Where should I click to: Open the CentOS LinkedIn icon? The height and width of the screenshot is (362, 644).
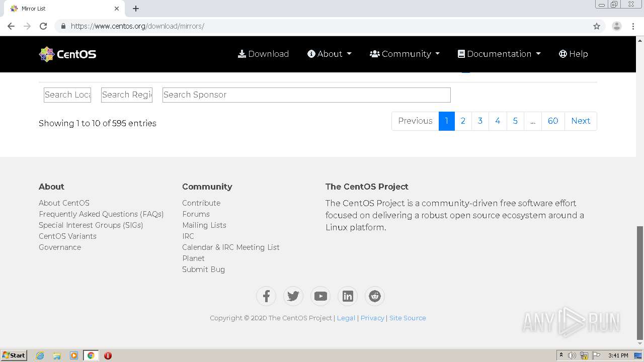[x=348, y=296]
